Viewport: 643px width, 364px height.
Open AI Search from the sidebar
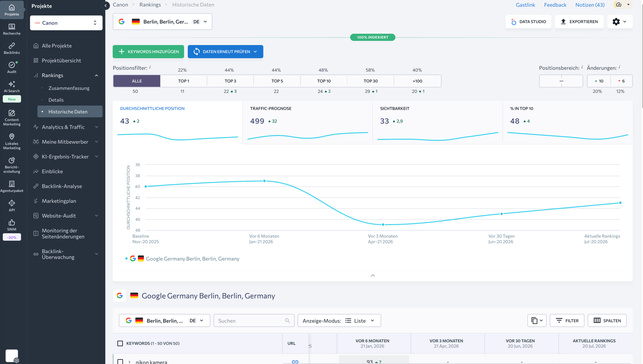tap(12, 87)
